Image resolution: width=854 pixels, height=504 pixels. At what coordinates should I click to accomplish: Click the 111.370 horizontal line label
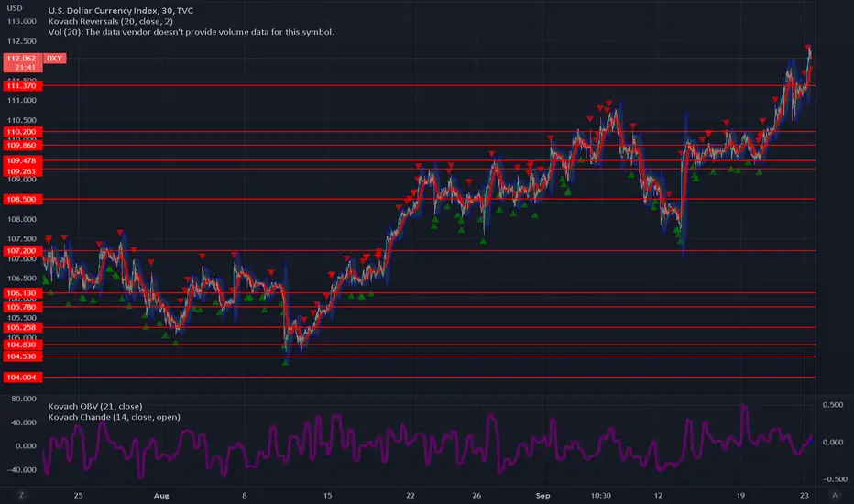[x=22, y=85]
